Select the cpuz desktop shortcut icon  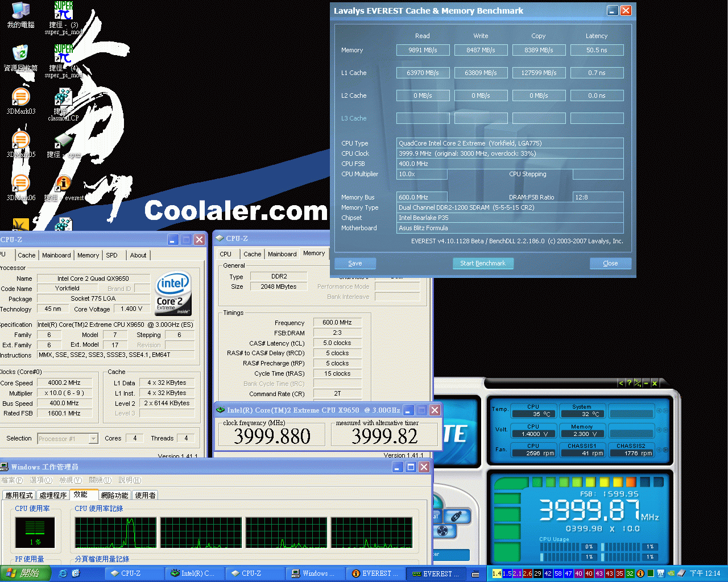tap(63, 145)
